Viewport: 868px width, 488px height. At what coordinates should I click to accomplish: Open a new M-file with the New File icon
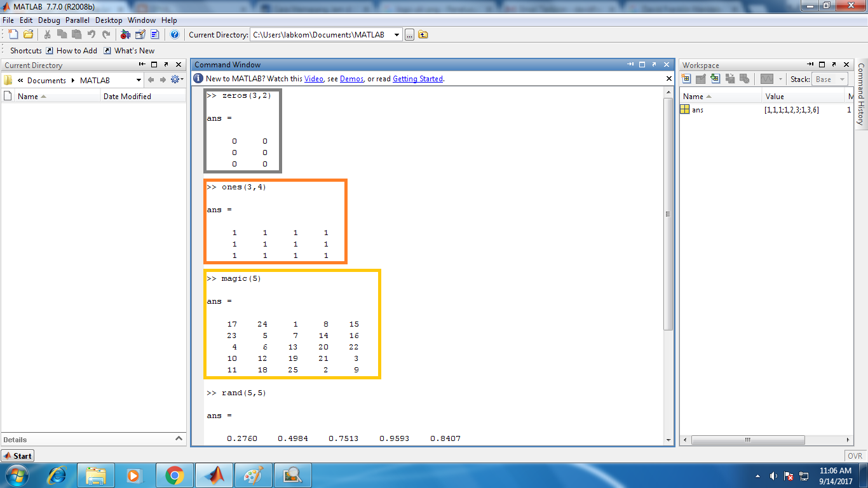coord(13,34)
